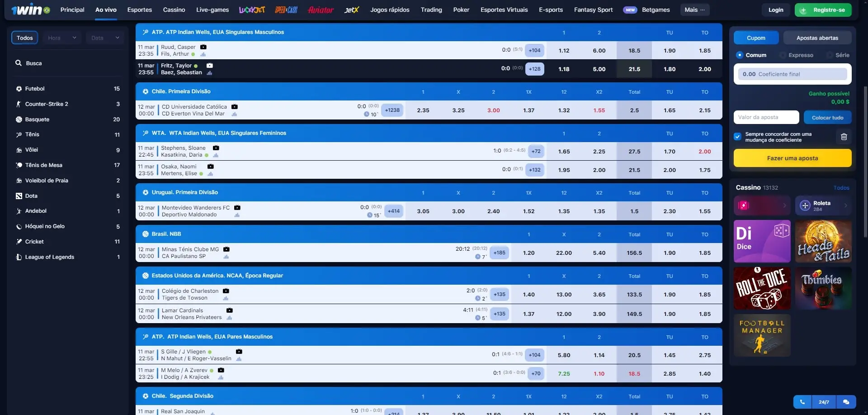This screenshot has width=868, height=415.
Task: Switch to Apostas abertas tab
Action: (817, 38)
